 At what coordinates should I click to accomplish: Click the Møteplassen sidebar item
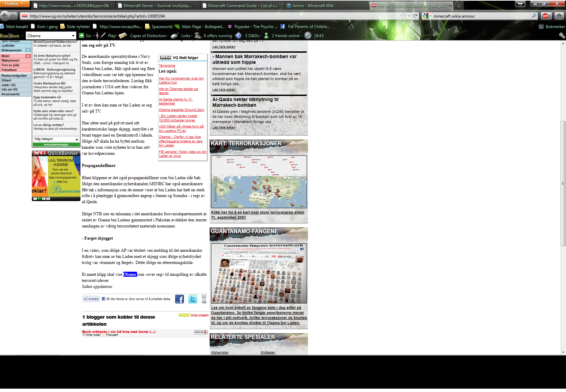pyautogui.click(x=16, y=60)
